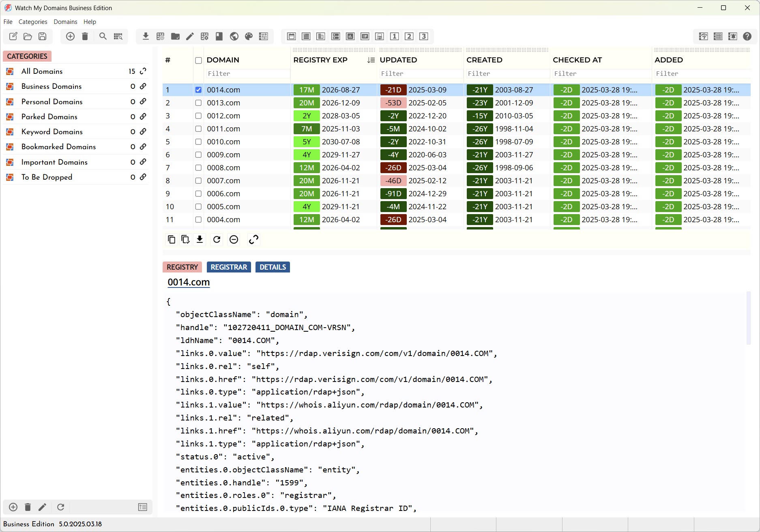Click the link icon beside Bookmarked Domains
Viewport: 760px width, 532px height.
tap(143, 147)
